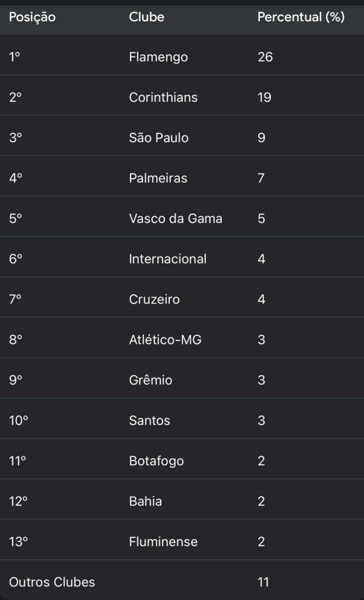The height and width of the screenshot is (600, 364).
Task: Click the Bahia club name
Action: 145,502
